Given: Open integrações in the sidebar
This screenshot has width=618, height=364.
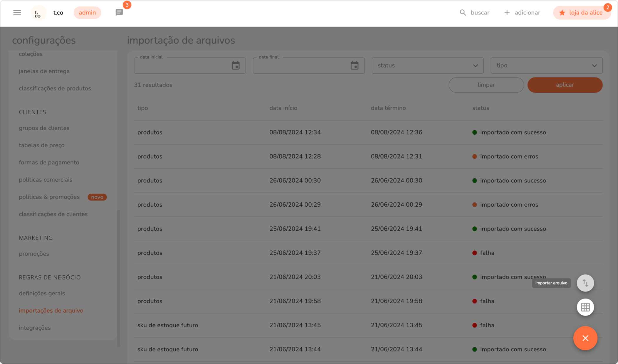Looking at the screenshot, I should pyautogui.click(x=35, y=328).
